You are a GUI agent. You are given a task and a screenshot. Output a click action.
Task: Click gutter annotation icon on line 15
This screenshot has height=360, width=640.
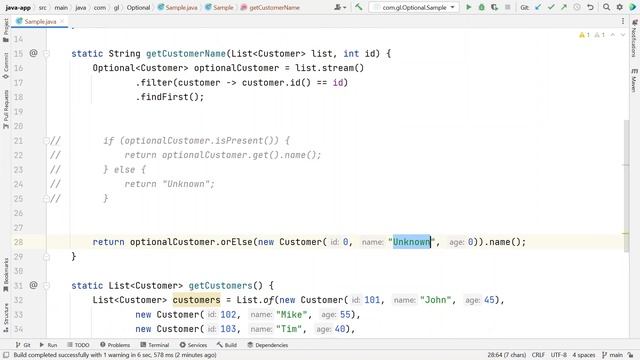tap(33, 53)
